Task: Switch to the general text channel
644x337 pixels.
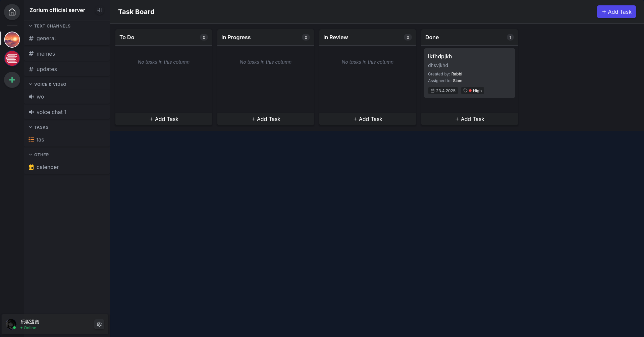Action: click(46, 38)
